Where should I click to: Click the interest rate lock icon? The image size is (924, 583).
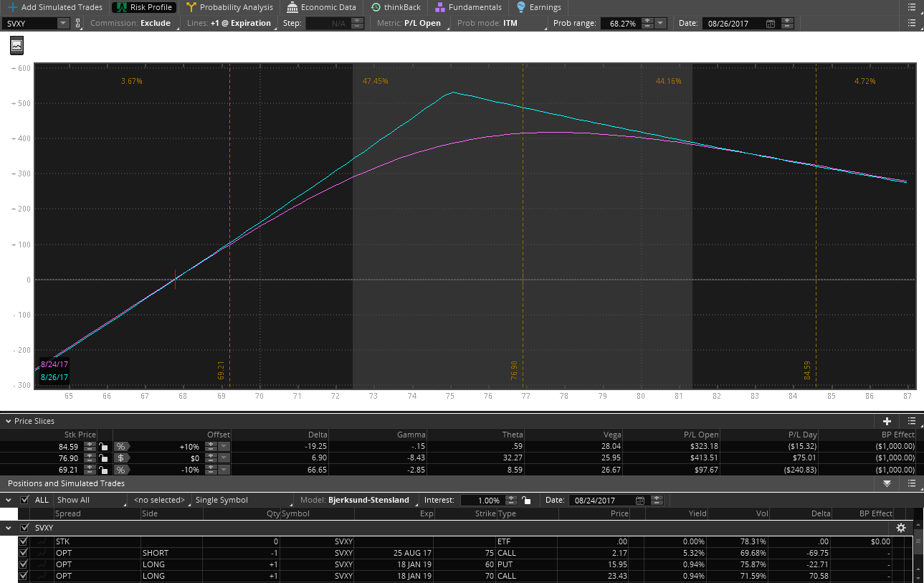[526, 500]
